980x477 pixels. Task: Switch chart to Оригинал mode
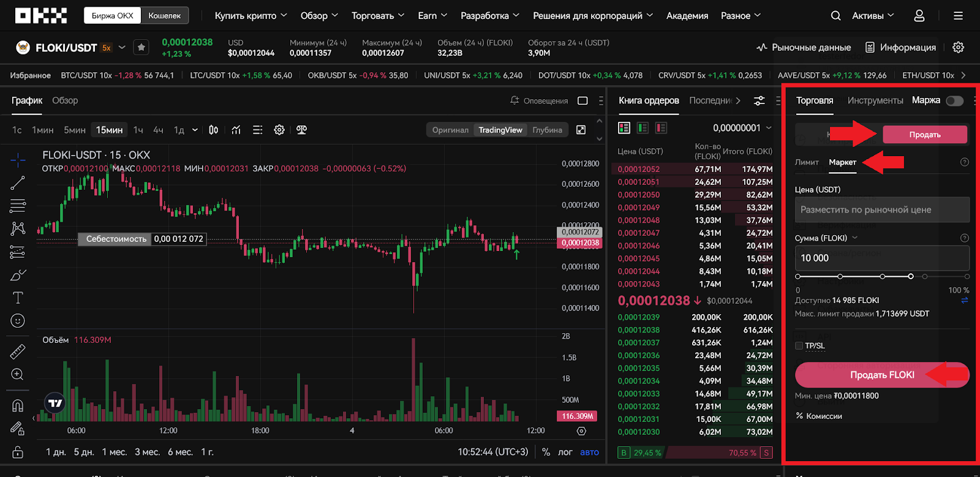coord(450,130)
